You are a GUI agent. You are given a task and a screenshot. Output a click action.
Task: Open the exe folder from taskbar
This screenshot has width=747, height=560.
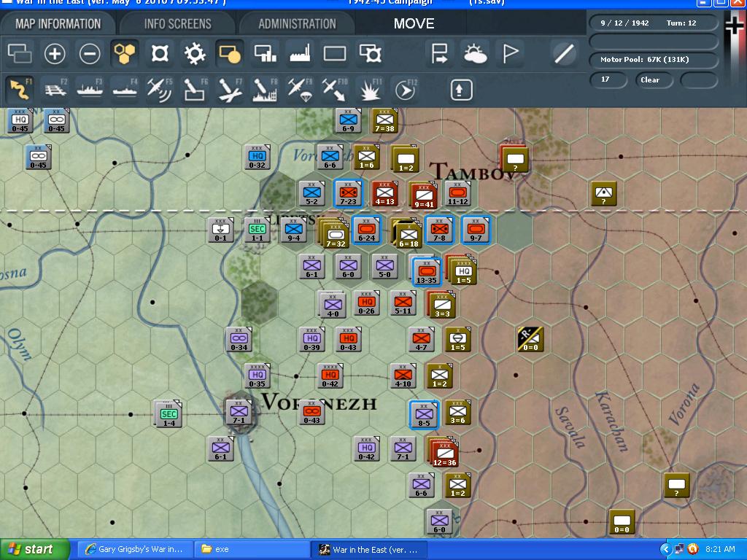252,549
